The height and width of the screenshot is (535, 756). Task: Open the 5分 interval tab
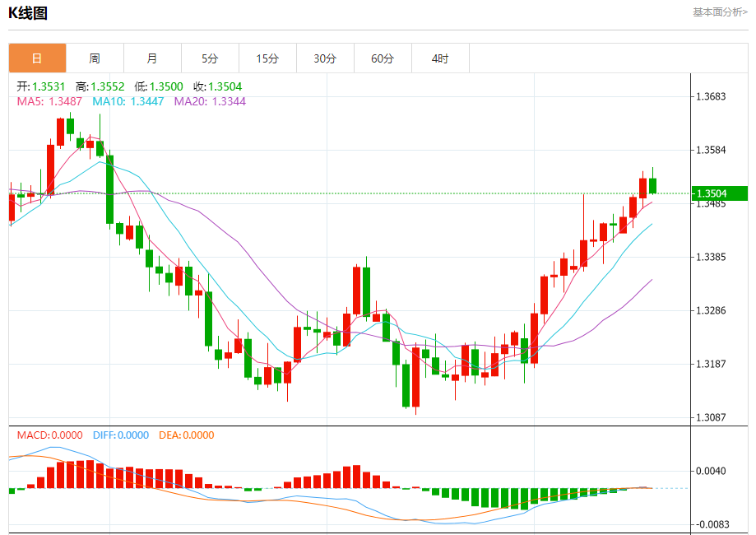pos(211,58)
